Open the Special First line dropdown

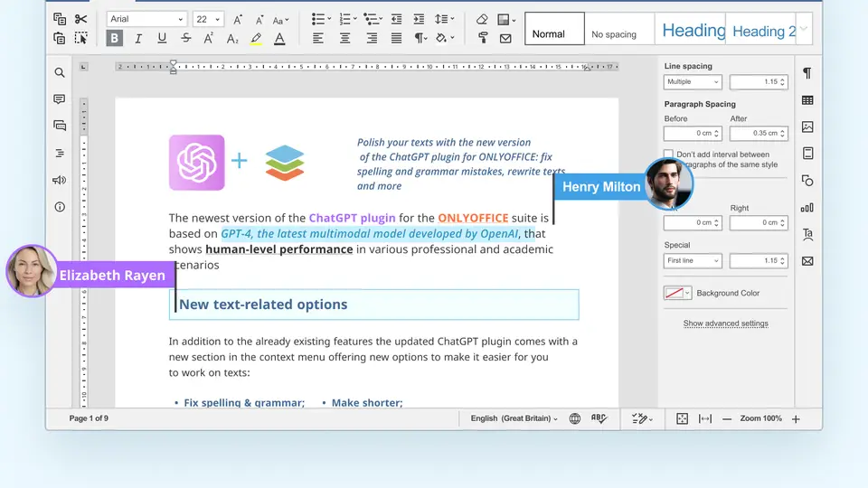693,260
